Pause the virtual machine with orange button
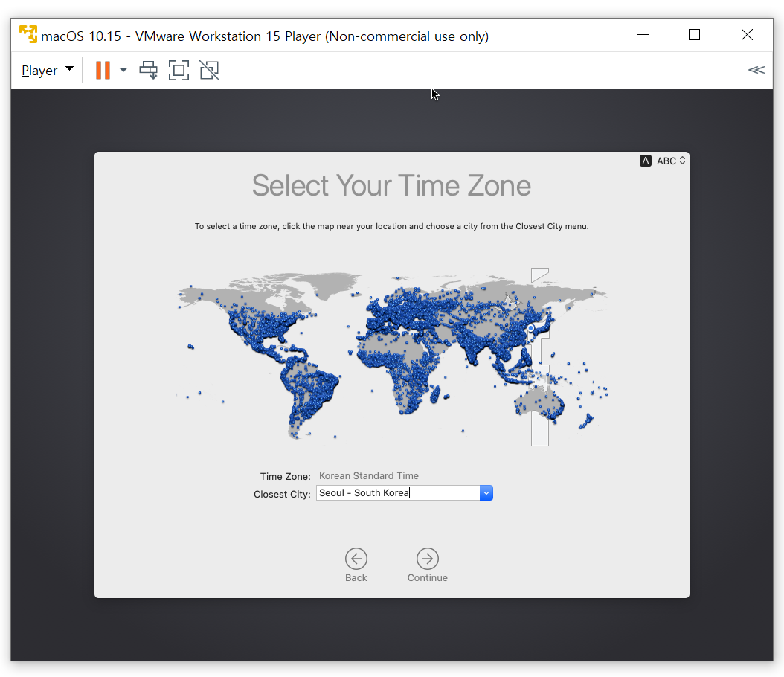 [103, 71]
